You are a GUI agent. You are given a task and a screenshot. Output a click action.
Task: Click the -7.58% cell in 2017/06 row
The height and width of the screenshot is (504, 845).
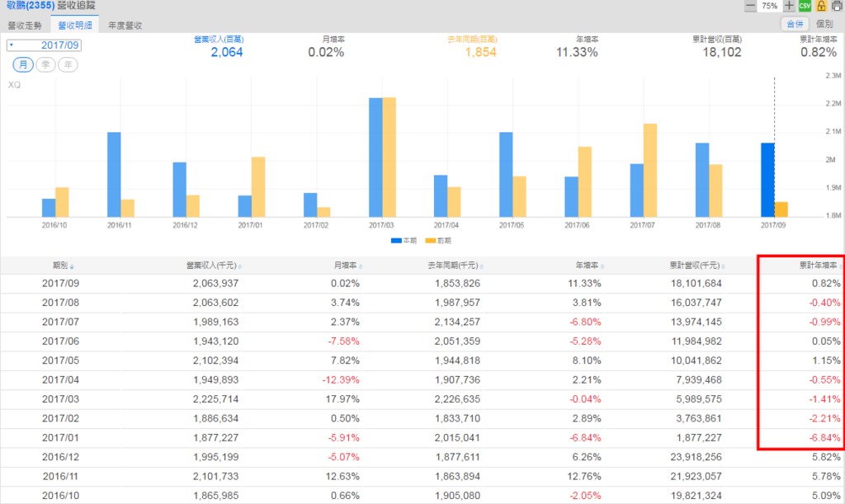click(x=343, y=341)
